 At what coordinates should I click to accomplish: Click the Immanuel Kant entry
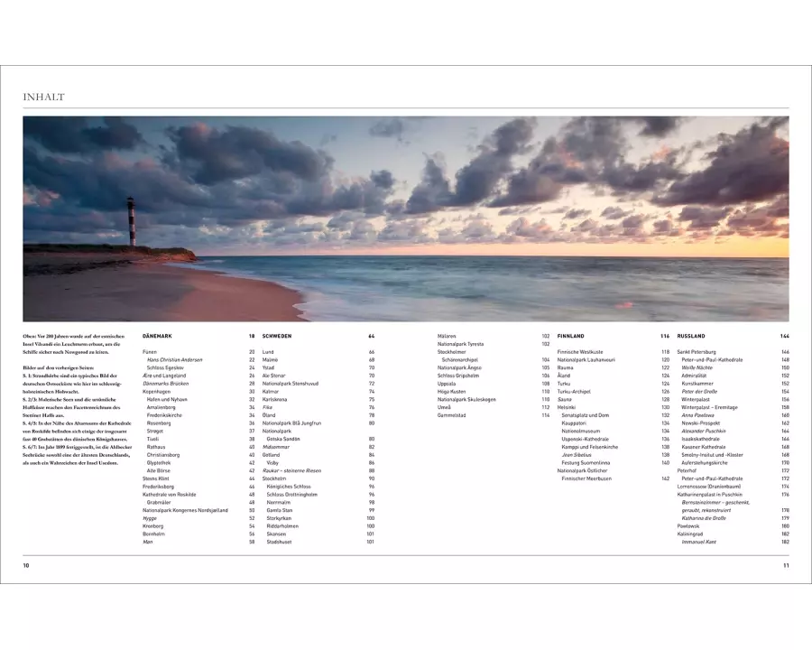click(699, 542)
